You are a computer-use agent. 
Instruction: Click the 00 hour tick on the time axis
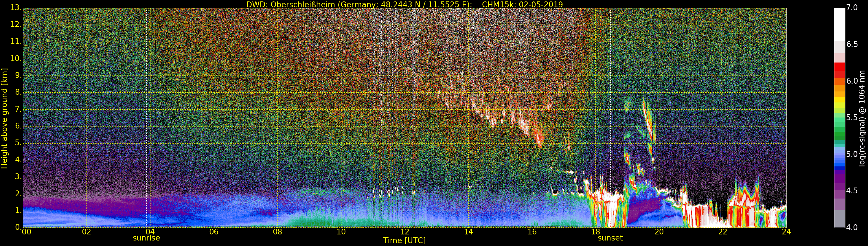(x=26, y=232)
